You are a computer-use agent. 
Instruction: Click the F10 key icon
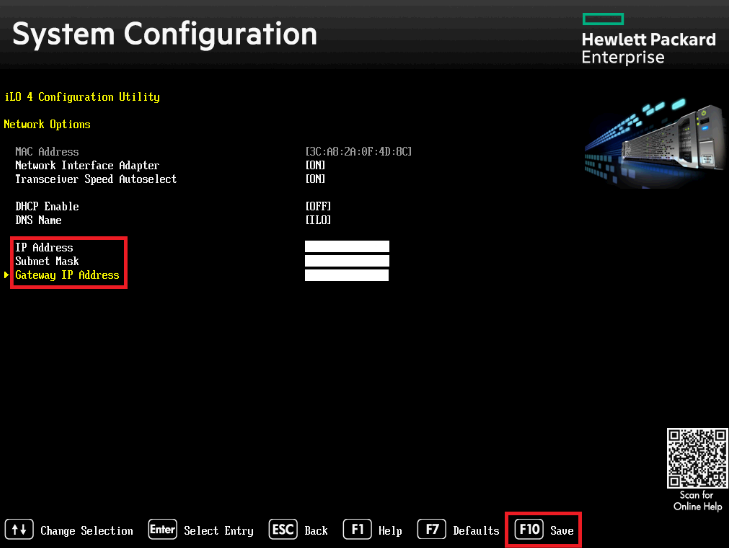[x=529, y=529]
